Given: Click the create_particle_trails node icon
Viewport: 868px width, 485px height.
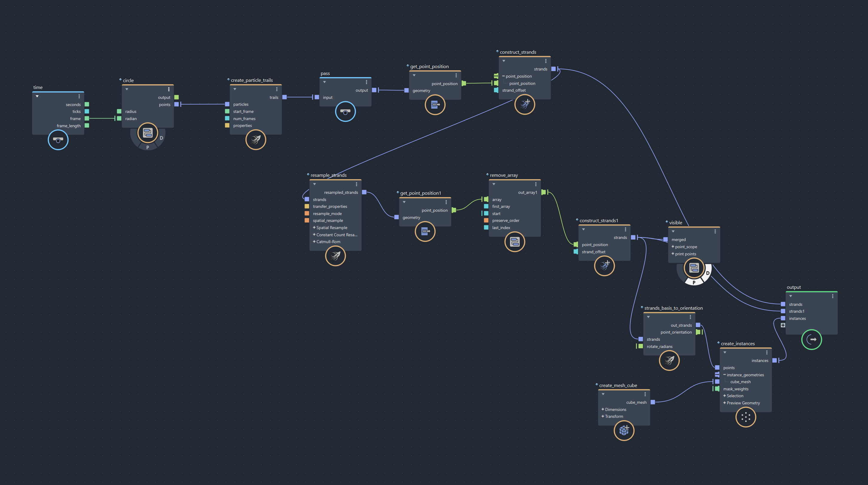Looking at the screenshot, I should [x=256, y=140].
